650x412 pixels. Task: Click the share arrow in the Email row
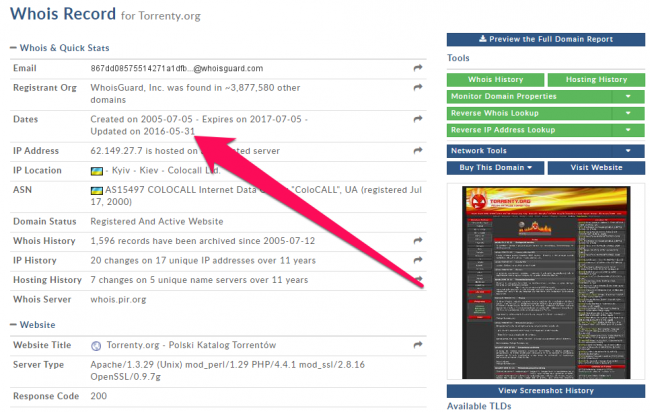[x=418, y=68]
